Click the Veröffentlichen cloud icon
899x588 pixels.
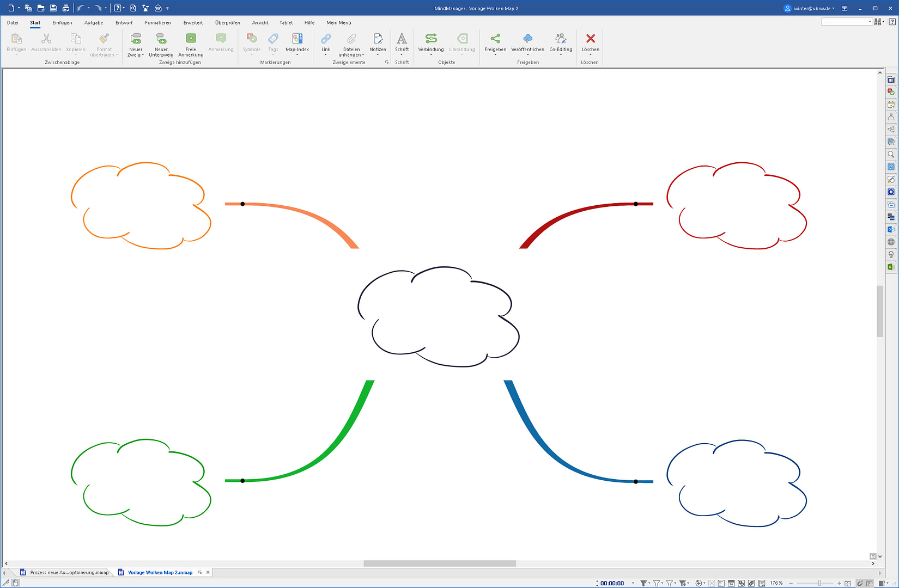[x=527, y=39]
